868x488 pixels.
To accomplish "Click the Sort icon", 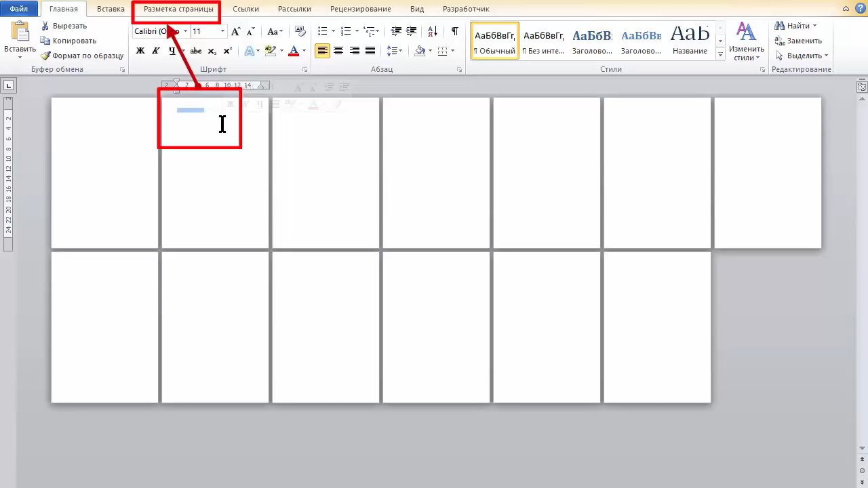I will tap(433, 31).
